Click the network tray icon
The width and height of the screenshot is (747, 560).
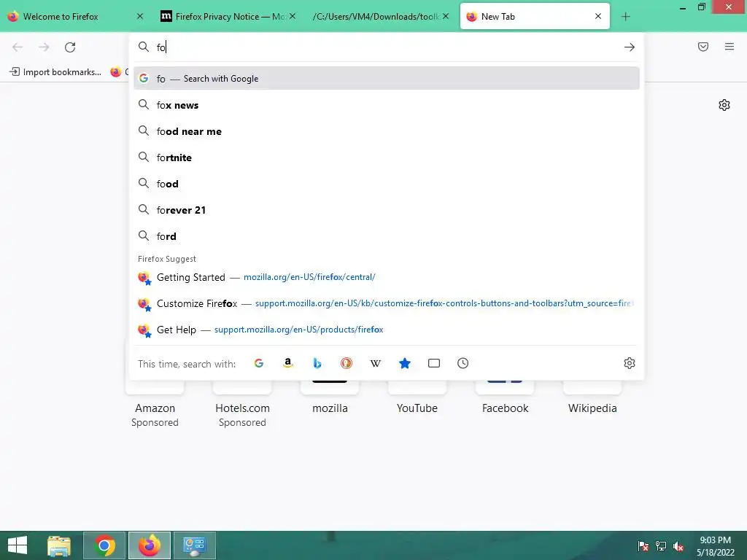661,546
